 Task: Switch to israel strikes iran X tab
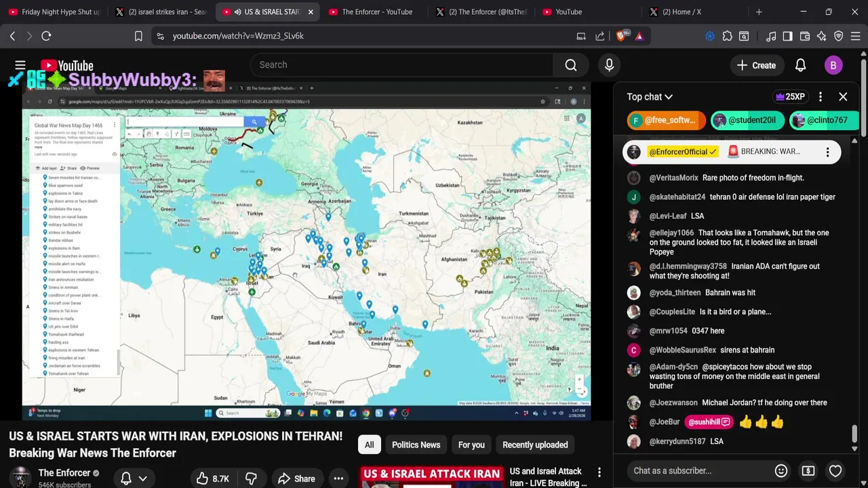(161, 12)
